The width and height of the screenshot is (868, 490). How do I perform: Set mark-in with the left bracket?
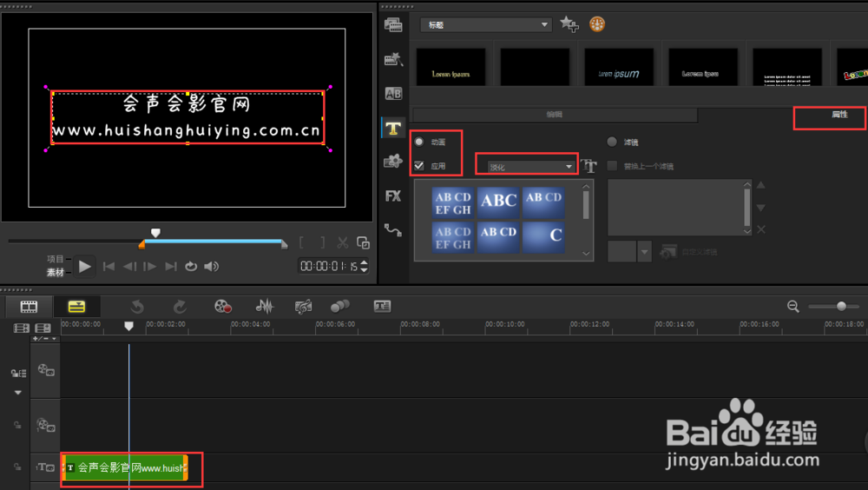[302, 242]
